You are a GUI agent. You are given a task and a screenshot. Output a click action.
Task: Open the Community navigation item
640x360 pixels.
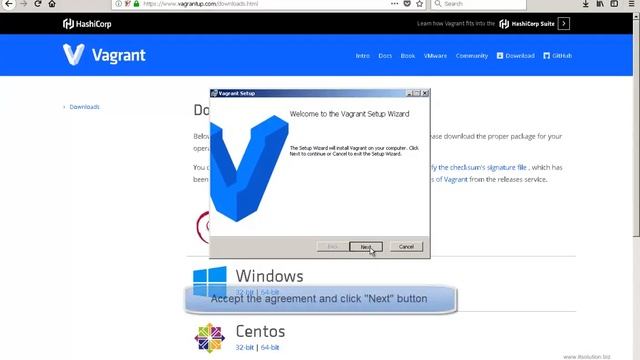tap(472, 56)
